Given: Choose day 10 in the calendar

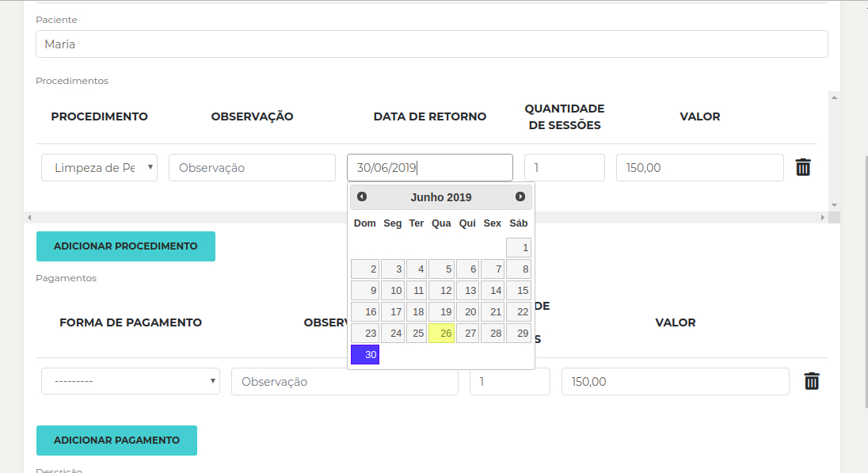Looking at the screenshot, I should tap(393, 290).
